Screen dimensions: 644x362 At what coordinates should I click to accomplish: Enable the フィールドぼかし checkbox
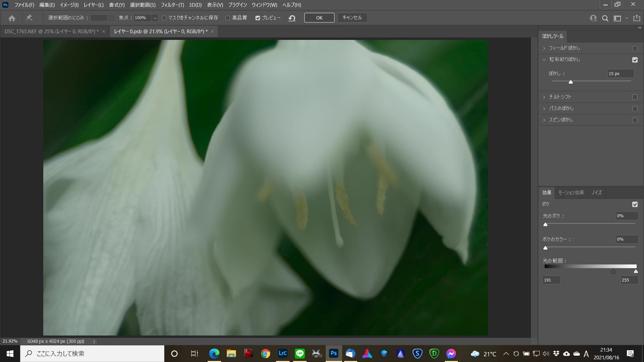[x=635, y=49]
